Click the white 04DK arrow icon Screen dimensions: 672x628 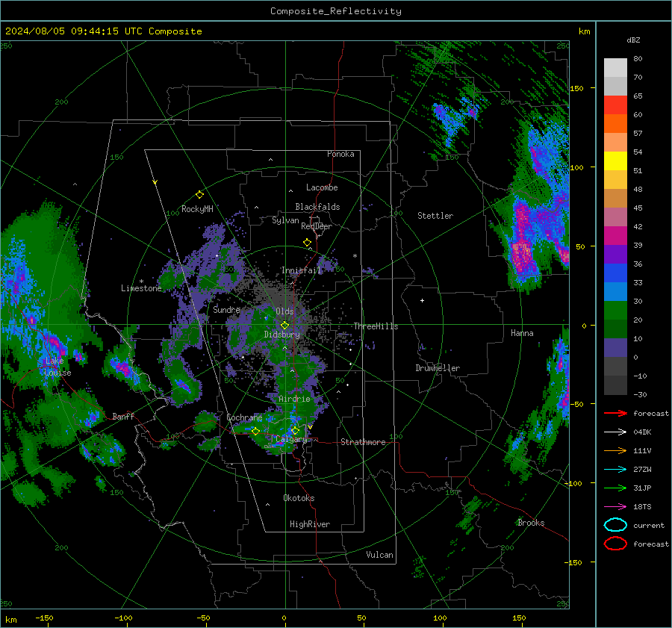[615, 432]
